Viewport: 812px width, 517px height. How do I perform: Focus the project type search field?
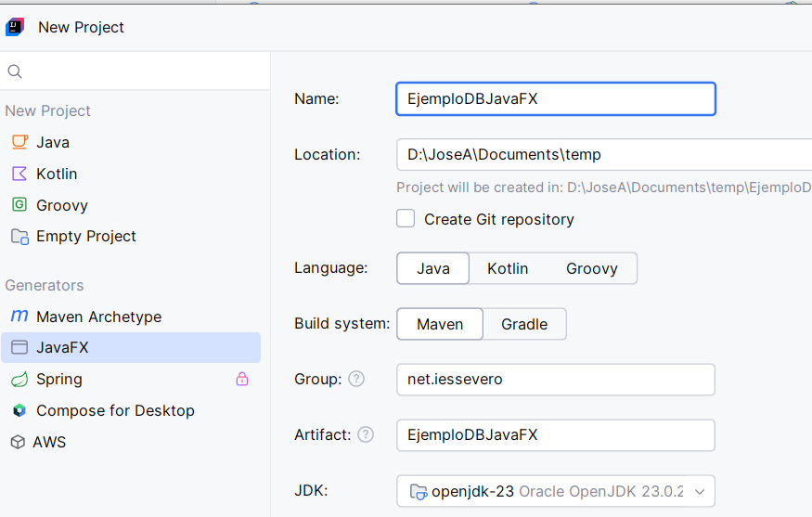(x=135, y=71)
